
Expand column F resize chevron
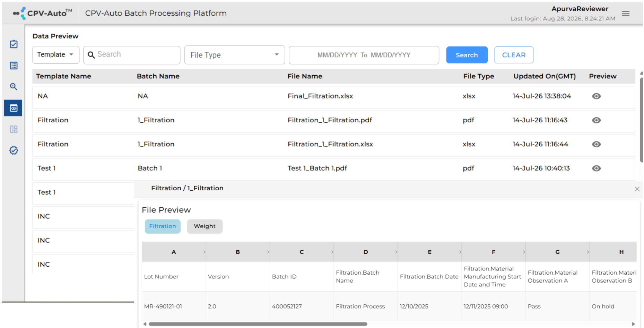point(524,252)
